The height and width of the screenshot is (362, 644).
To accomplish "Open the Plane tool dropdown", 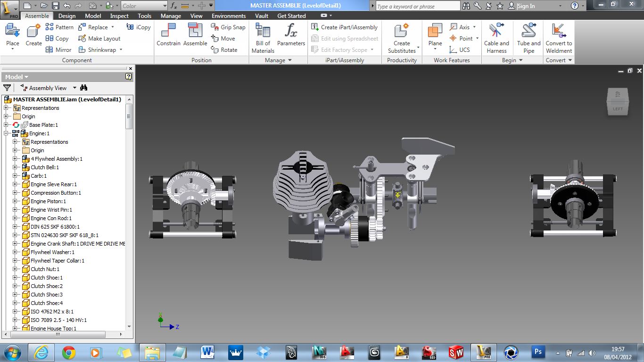I will click(435, 49).
